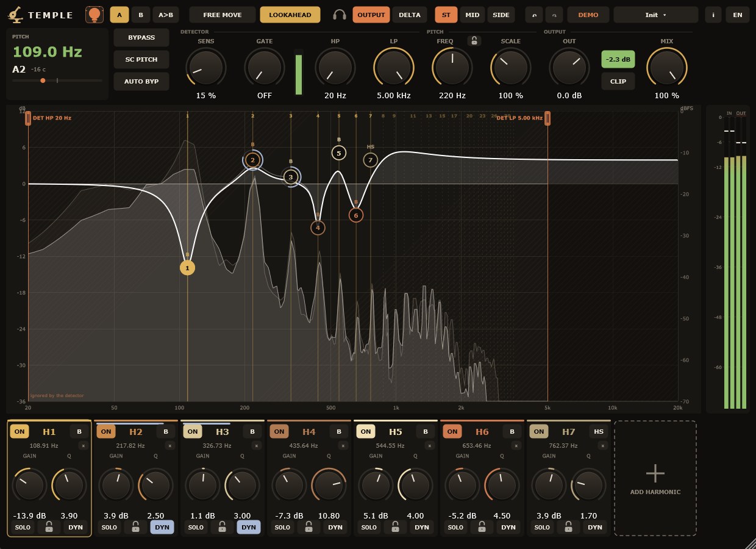Select EQ node 5 on the graph
Viewport: 756px width, 549px height.
339,153
